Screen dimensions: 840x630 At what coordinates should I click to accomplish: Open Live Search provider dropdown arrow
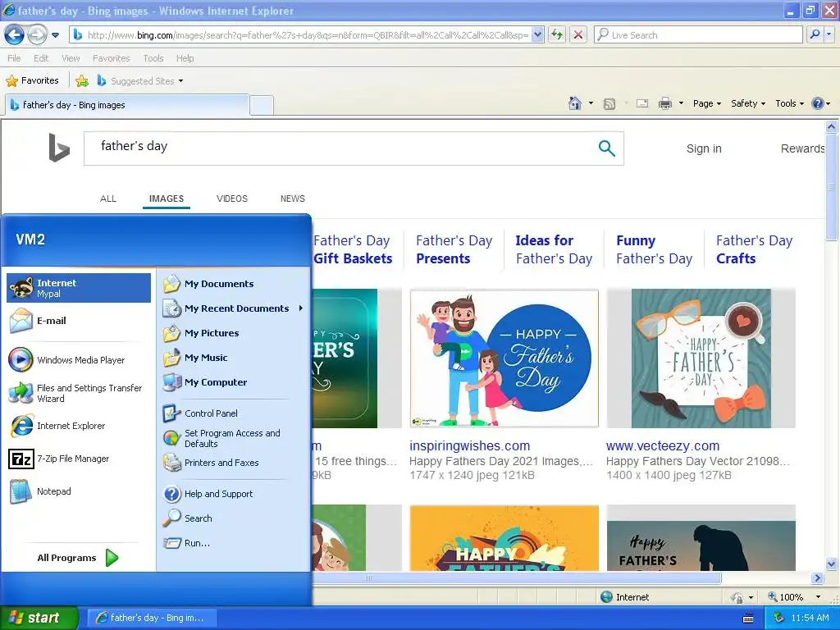click(x=829, y=35)
